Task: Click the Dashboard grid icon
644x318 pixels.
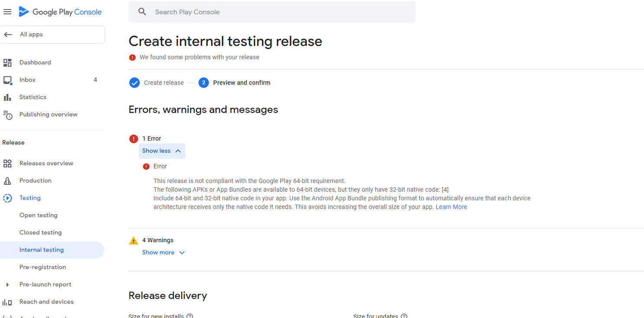Action: (x=7, y=63)
